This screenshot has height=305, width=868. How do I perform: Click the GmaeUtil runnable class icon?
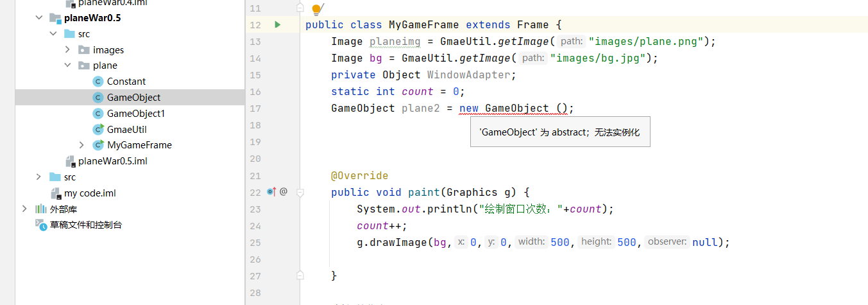click(x=98, y=129)
